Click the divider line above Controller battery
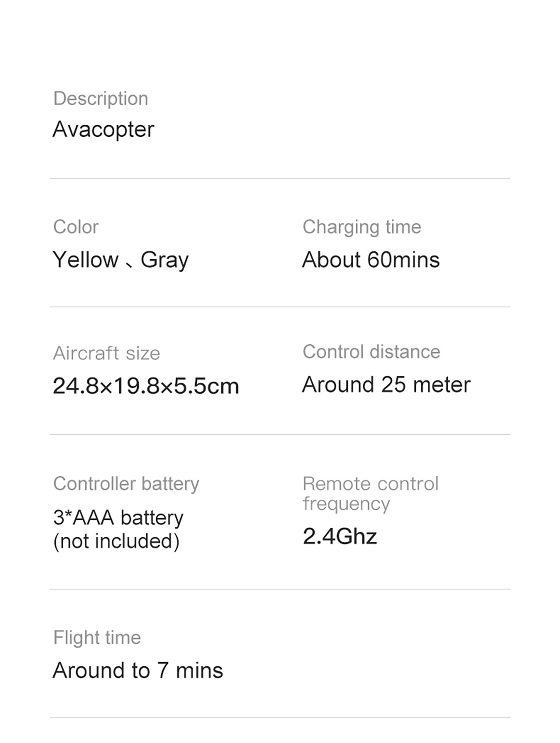The height and width of the screenshot is (743, 560). 280,435
